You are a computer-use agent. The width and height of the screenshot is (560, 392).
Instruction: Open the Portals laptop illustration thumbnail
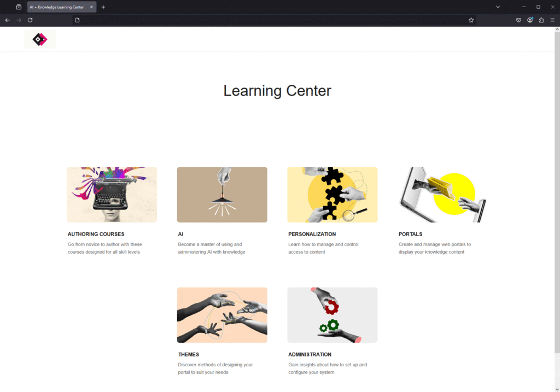coord(442,195)
